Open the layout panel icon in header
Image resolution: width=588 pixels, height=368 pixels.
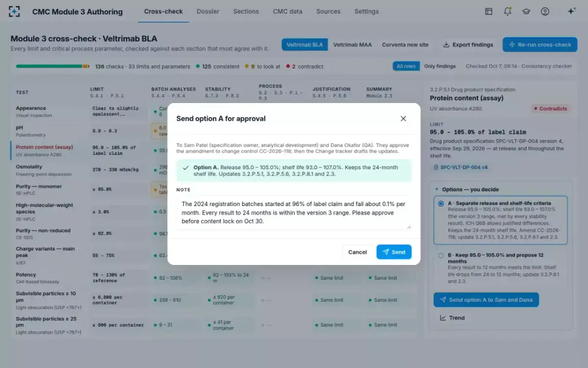489,11
